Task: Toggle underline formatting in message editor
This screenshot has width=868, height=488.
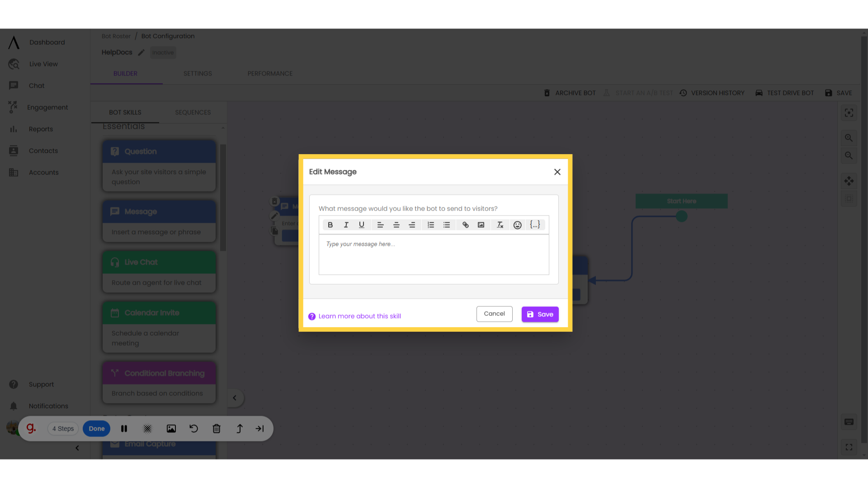Action: (x=362, y=225)
